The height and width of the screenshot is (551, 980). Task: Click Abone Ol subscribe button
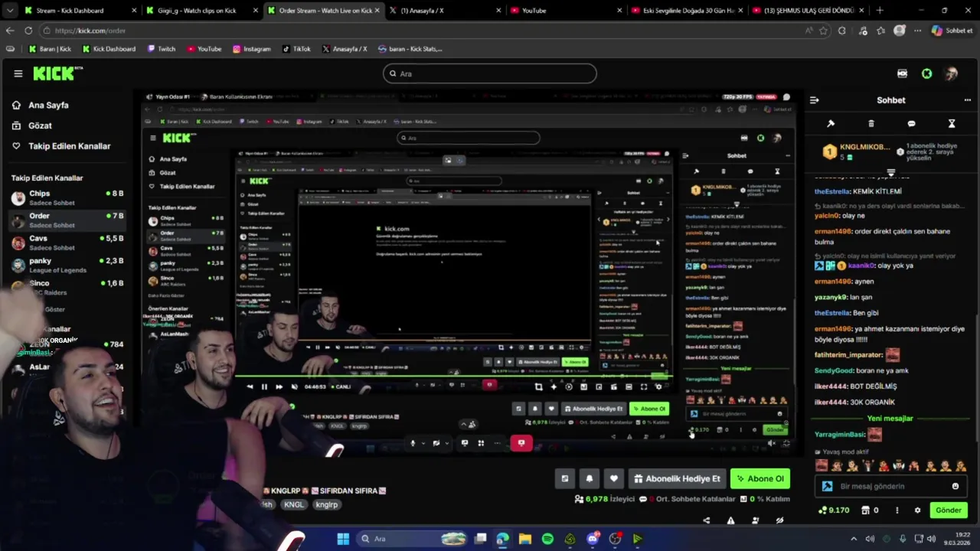[x=760, y=479]
